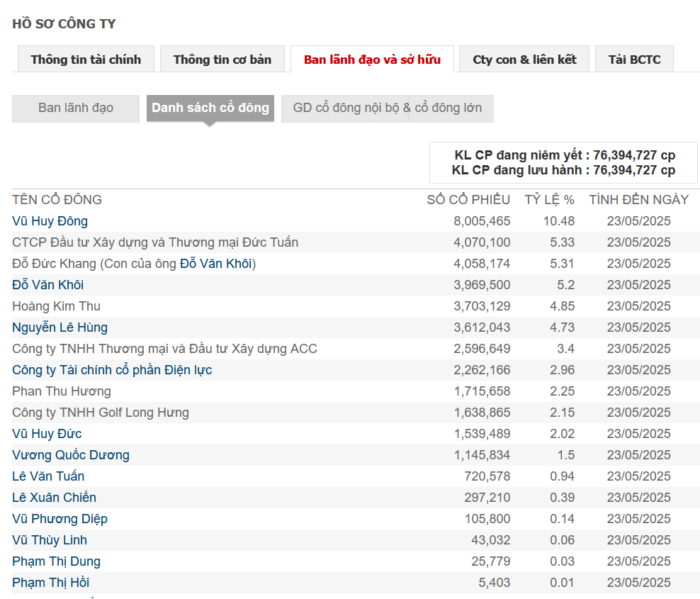This screenshot has height=599, width=700.
Task: Open the Nguyễn Lê Hùng profile link
Action: point(60,328)
